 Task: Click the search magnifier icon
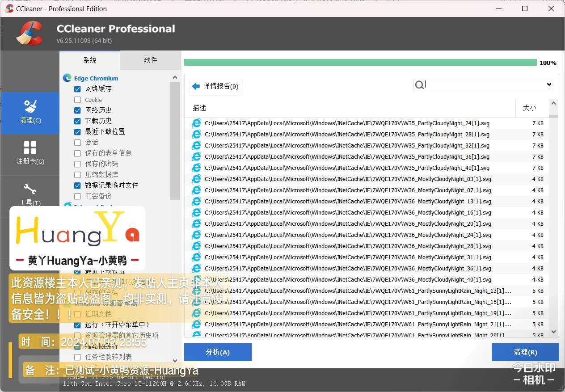pos(419,85)
